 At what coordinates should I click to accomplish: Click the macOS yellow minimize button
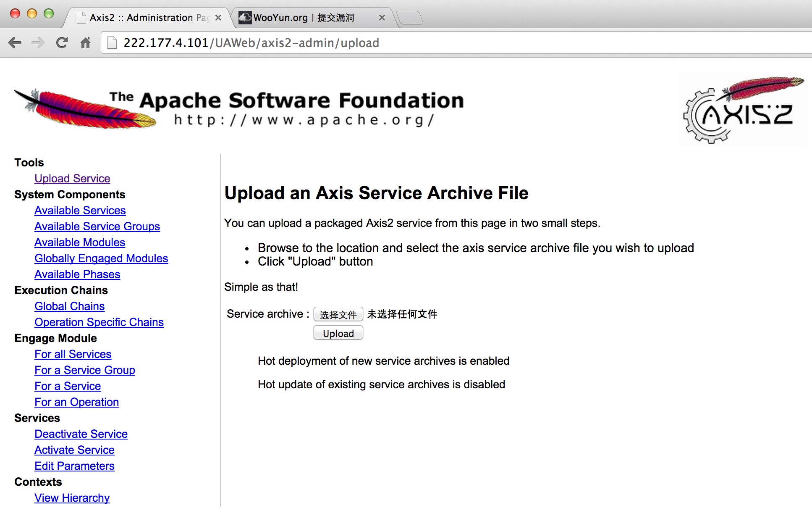tap(32, 13)
